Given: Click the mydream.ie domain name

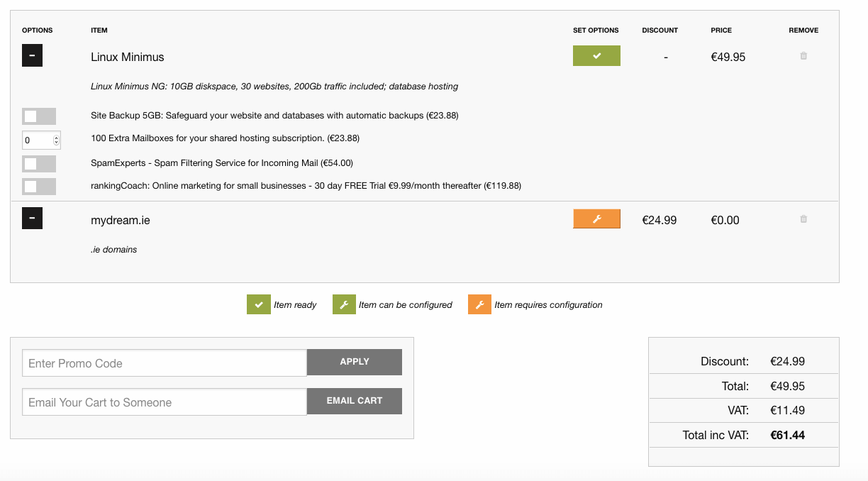Looking at the screenshot, I should pyautogui.click(x=121, y=220).
